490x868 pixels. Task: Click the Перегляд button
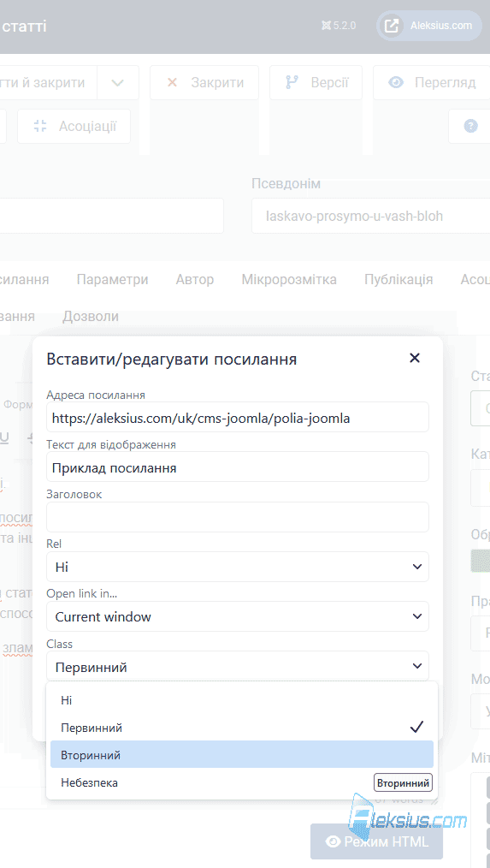[x=431, y=82]
